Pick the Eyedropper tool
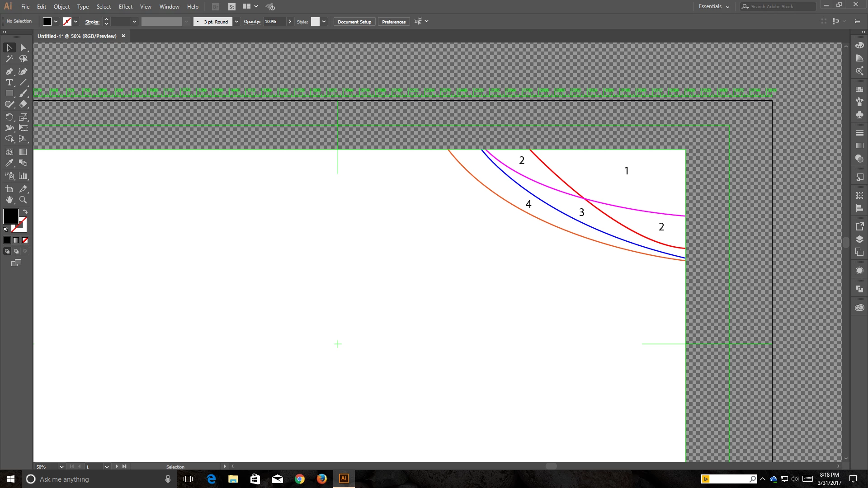Image resolution: width=868 pixels, height=488 pixels. pos(9,163)
